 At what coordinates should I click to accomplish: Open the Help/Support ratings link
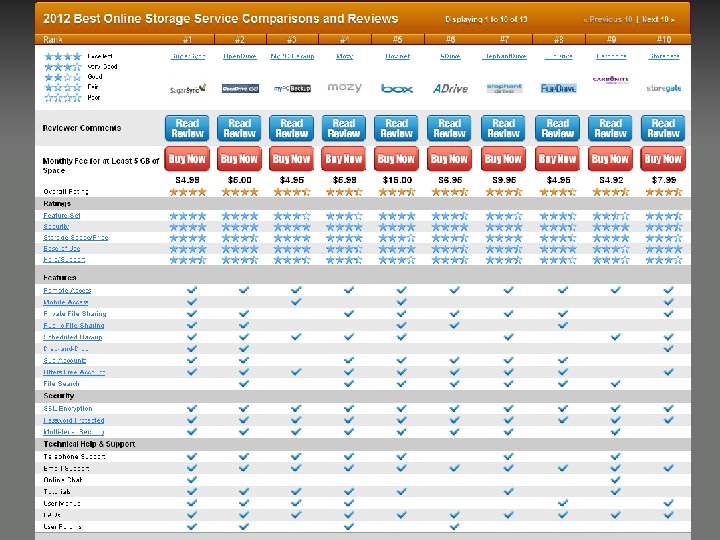pos(64,259)
